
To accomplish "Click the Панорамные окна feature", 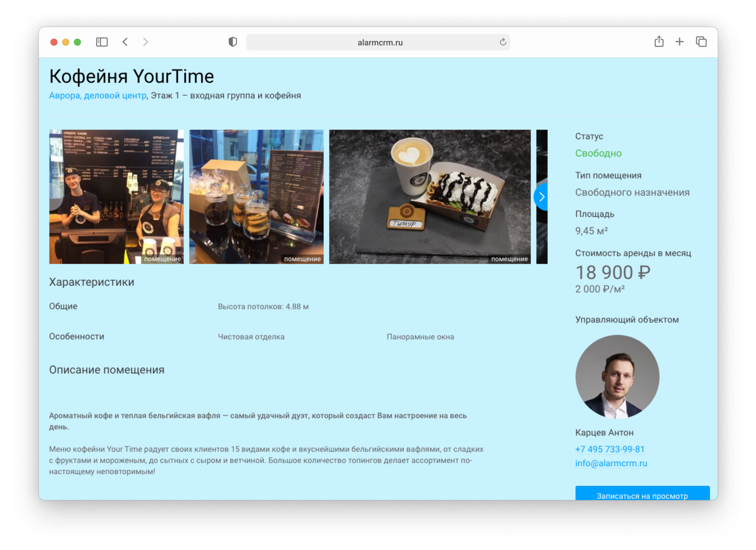I will 420,337.
